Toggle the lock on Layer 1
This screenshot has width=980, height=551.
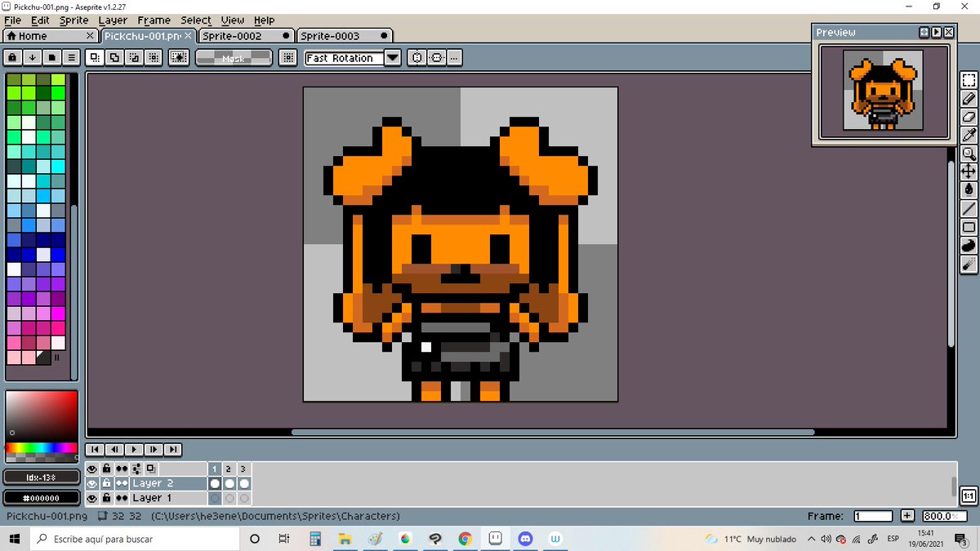tap(106, 498)
